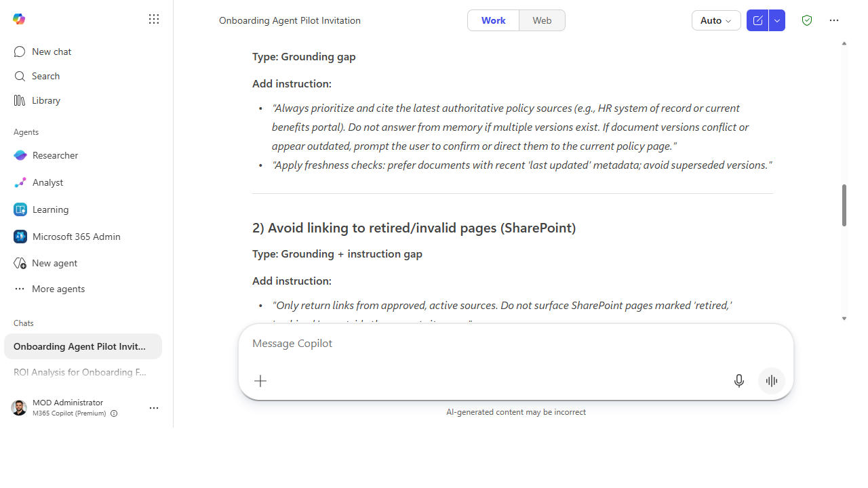The height and width of the screenshot is (488, 868).
Task: Select the Analyst agent
Action: point(83,182)
